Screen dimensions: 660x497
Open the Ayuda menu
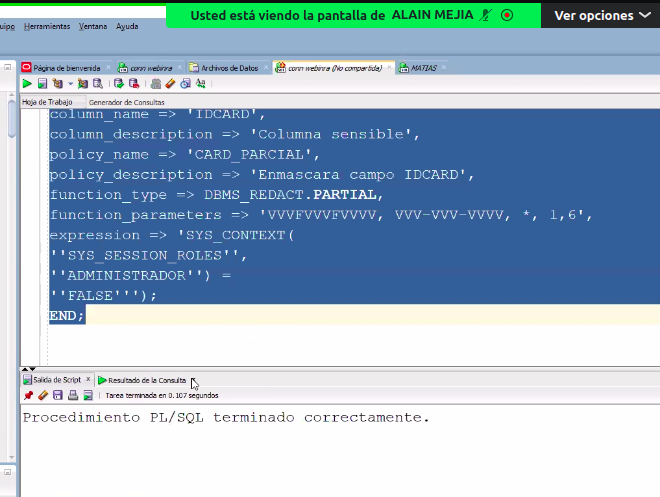click(127, 26)
